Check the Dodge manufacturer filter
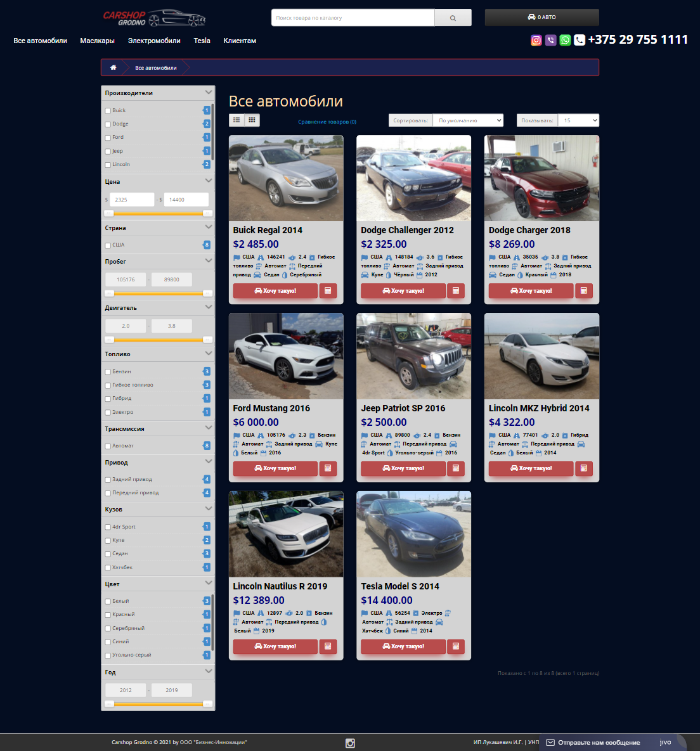Viewport: 700px width, 751px height. click(x=108, y=124)
